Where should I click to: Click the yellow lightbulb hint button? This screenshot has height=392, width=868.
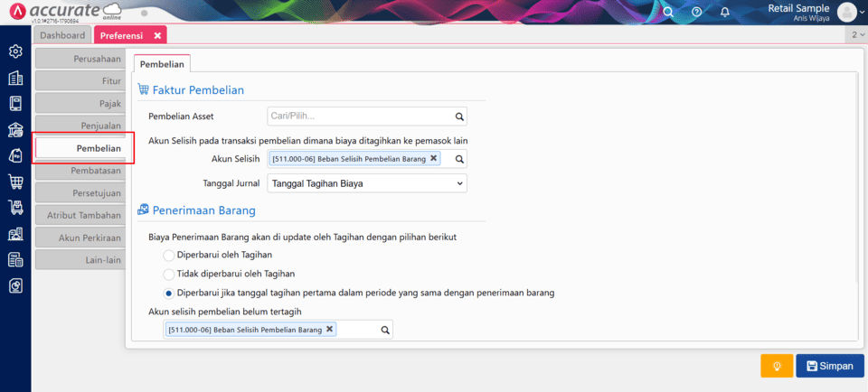click(x=776, y=366)
